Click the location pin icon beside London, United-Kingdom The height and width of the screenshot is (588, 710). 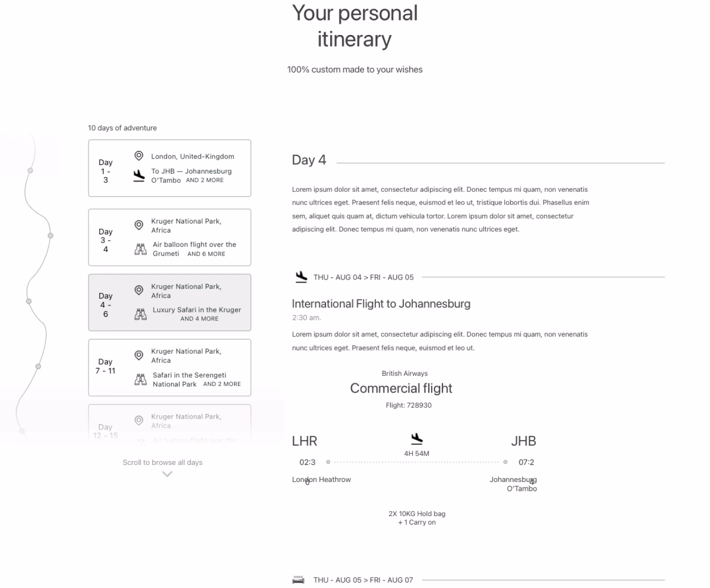click(139, 156)
